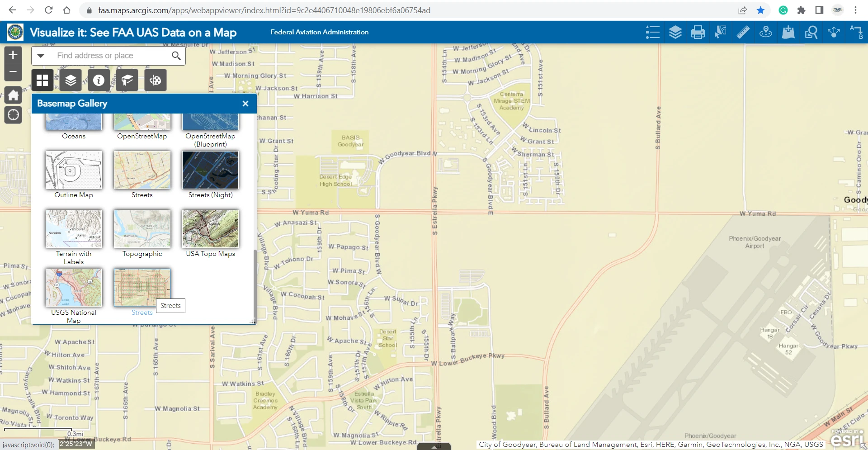This screenshot has height=450, width=868.
Task: Open the info About widget
Action: (99, 81)
